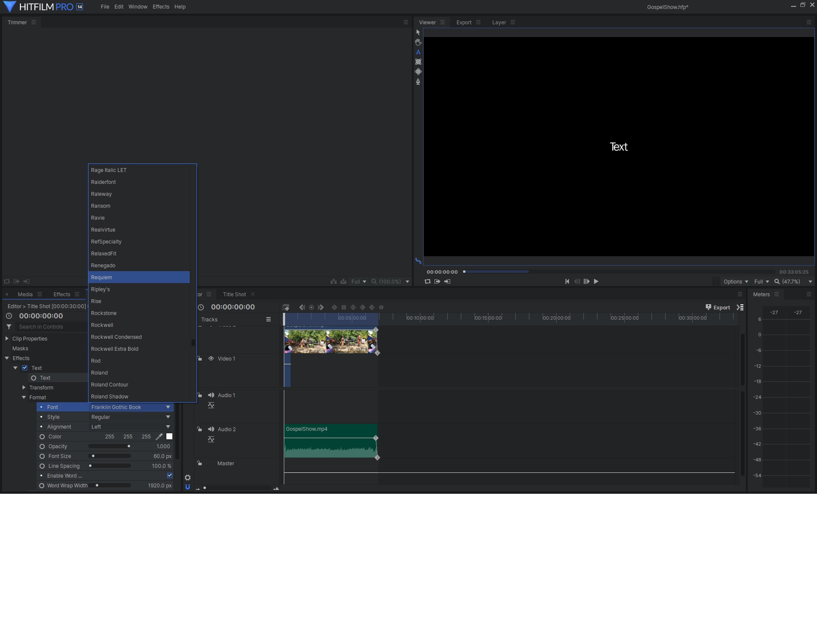Open the Viewer Options dropdown
This screenshot has width=817, height=644.
click(x=736, y=281)
